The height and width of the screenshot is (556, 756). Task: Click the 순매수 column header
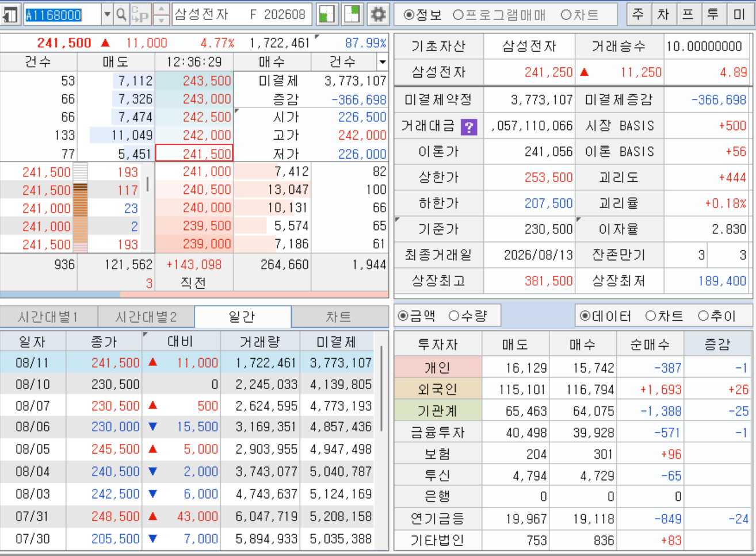point(650,344)
